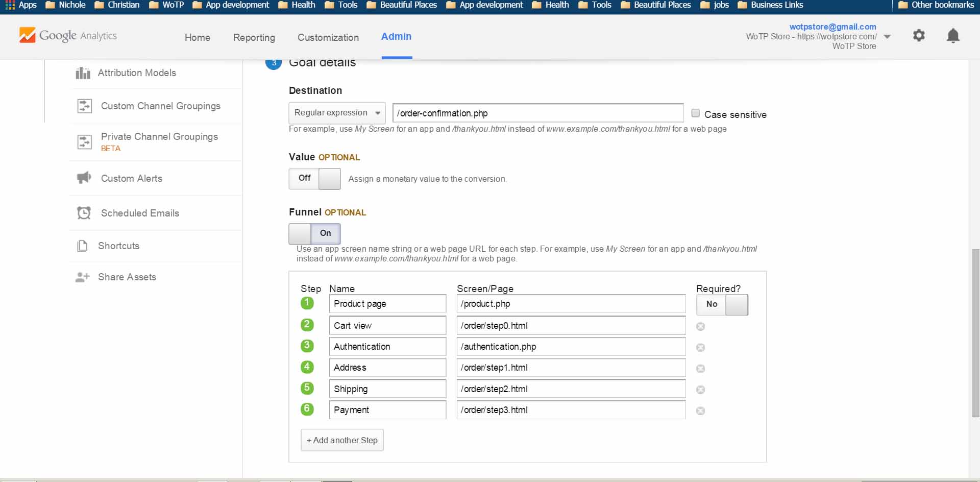
Task: Edit the Address step name
Action: click(x=388, y=368)
